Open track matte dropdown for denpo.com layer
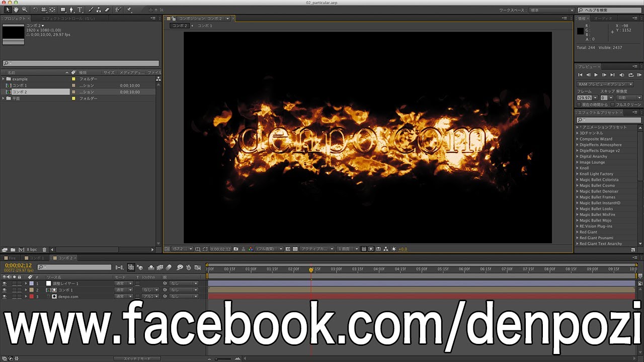Image resolution: width=644 pixels, height=362 pixels. [150, 297]
